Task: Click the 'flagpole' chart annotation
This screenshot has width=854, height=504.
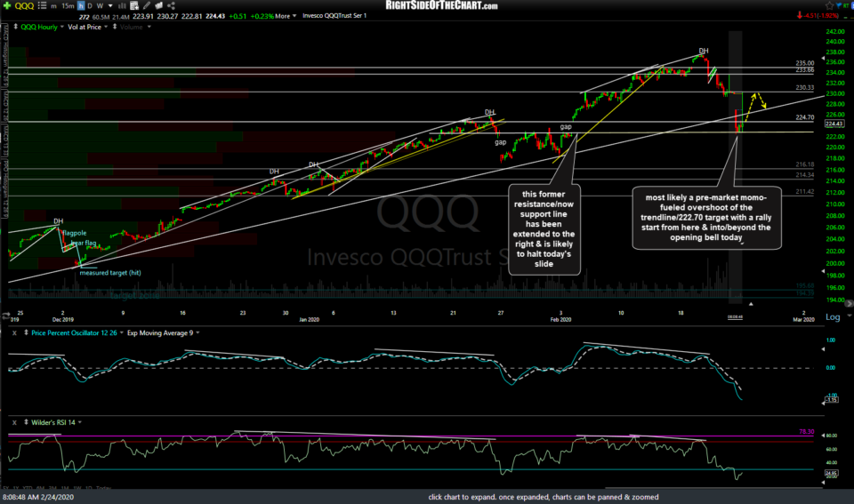Action: 74,233
